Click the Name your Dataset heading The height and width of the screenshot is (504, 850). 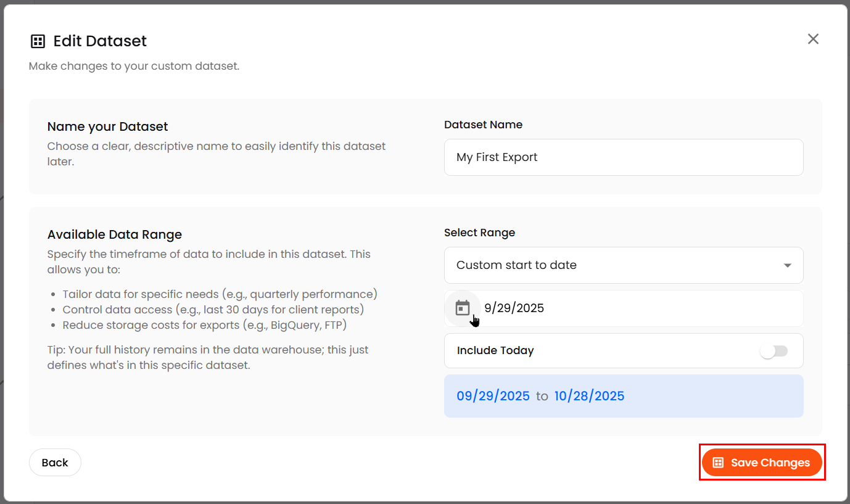[107, 126]
